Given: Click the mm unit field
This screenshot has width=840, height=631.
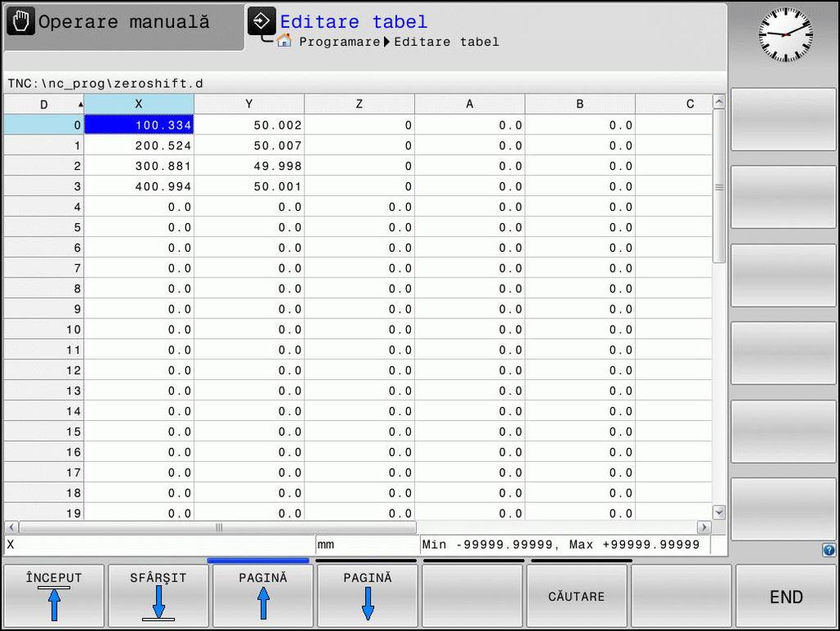Looking at the screenshot, I should click(x=367, y=545).
